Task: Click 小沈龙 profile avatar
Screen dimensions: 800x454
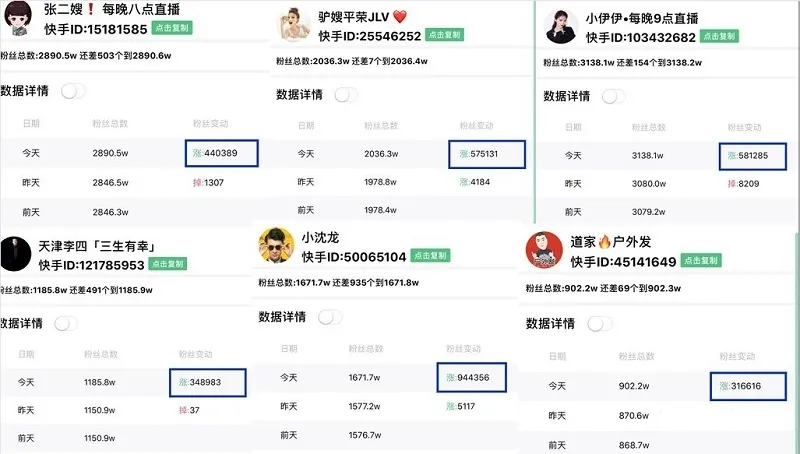Action: (276, 245)
